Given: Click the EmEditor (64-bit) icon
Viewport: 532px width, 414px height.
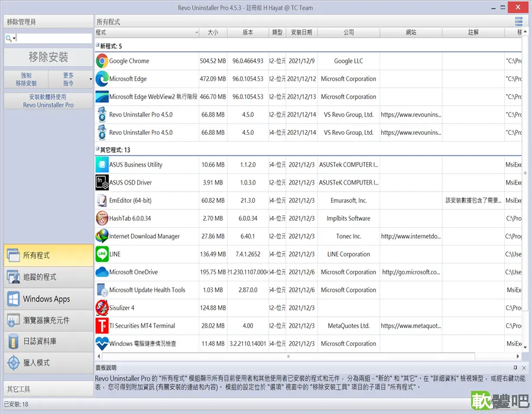Looking at the screenshot, I should pyautogui.click(x=102, y=200).
